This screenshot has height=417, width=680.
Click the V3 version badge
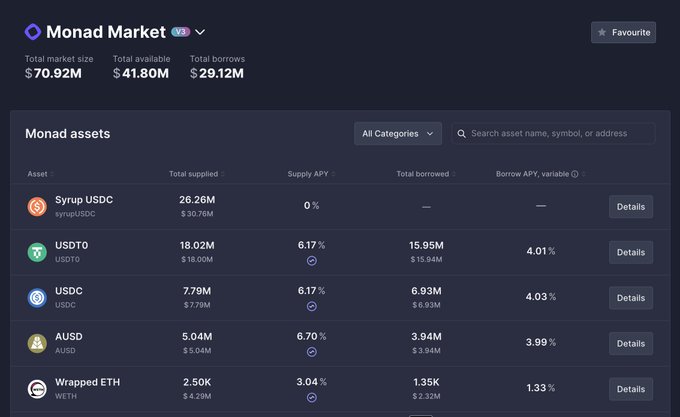[180, 32]
